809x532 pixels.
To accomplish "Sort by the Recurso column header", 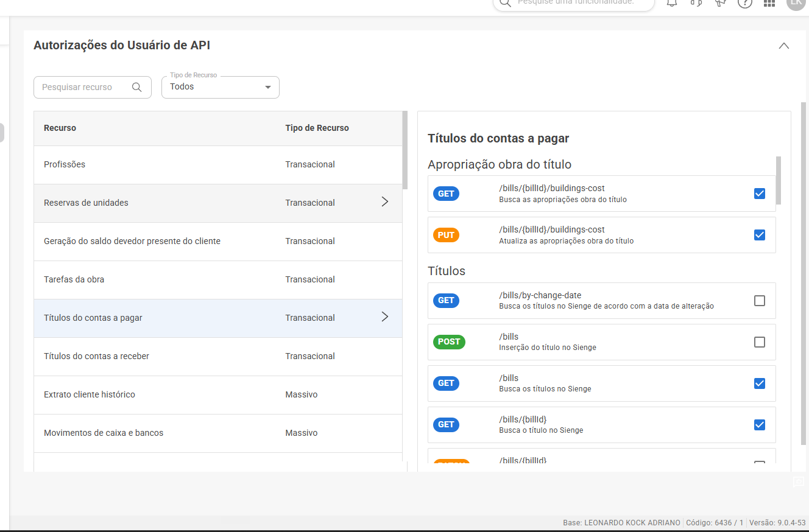I will click(x=60, y=128).
